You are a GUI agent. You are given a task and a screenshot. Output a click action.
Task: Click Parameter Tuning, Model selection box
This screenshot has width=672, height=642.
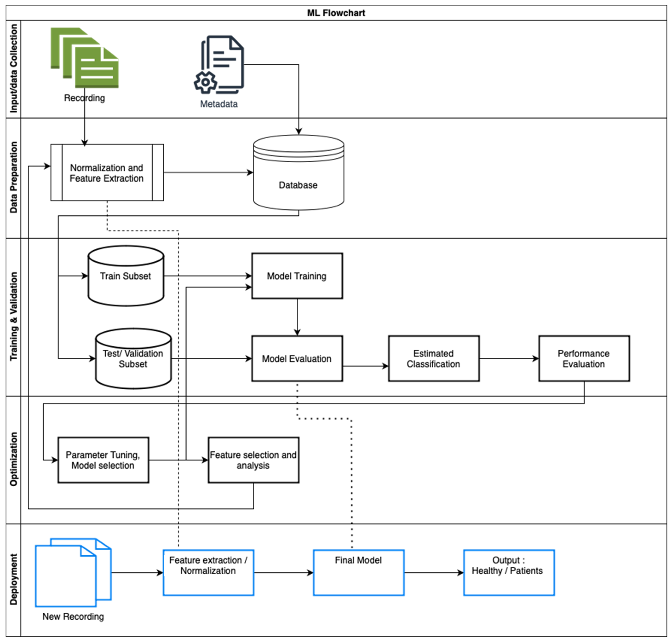pyautogui.click(x=103, y=460)
